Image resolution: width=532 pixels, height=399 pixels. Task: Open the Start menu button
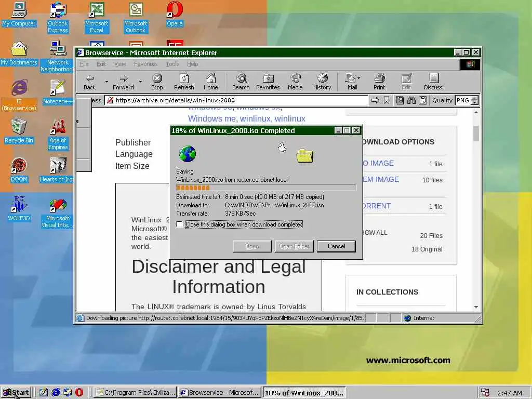pyautogui.click(x=16, y=393)
